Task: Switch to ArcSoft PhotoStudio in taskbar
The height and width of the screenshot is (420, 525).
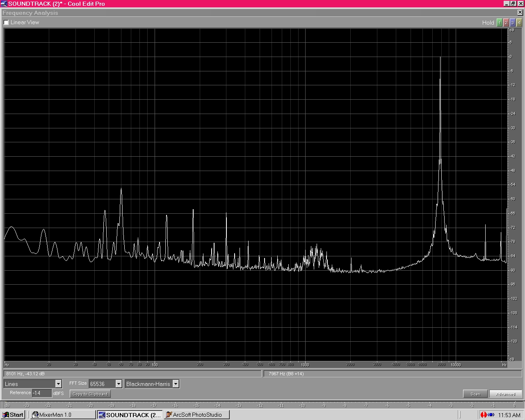Action: [x=196, y=415]
